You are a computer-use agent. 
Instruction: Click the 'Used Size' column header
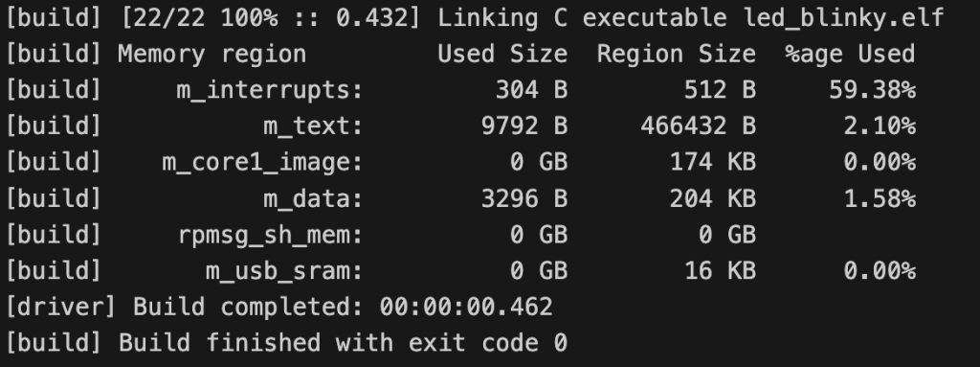(502, 55)
